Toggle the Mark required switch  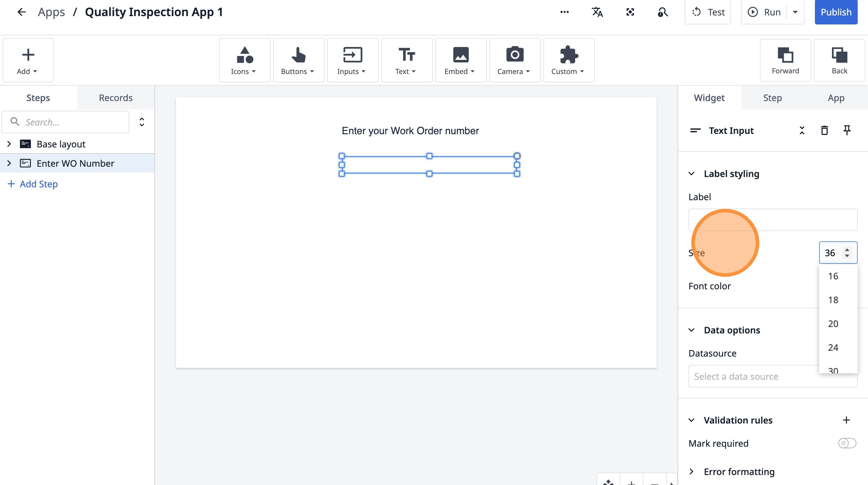(x=847, y=443)
